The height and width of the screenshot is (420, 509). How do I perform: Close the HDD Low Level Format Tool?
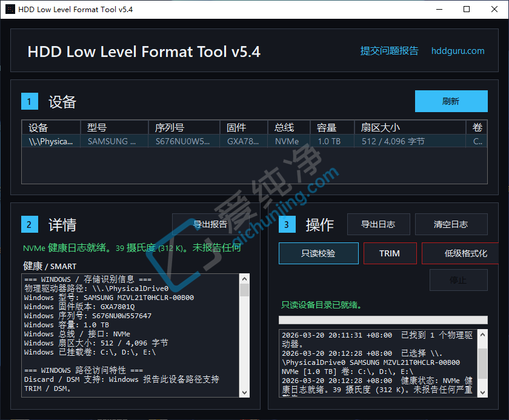(494, 9)
